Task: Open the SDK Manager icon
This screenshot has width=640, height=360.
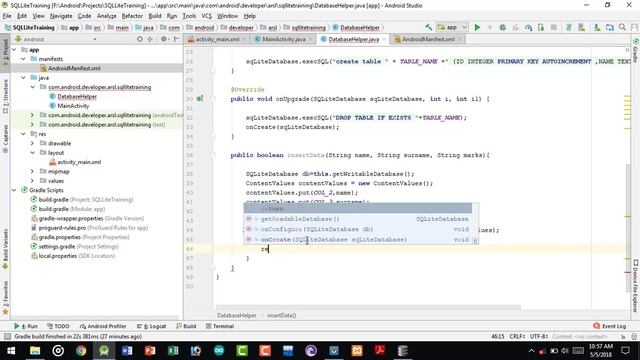Action: pos(597,27)
